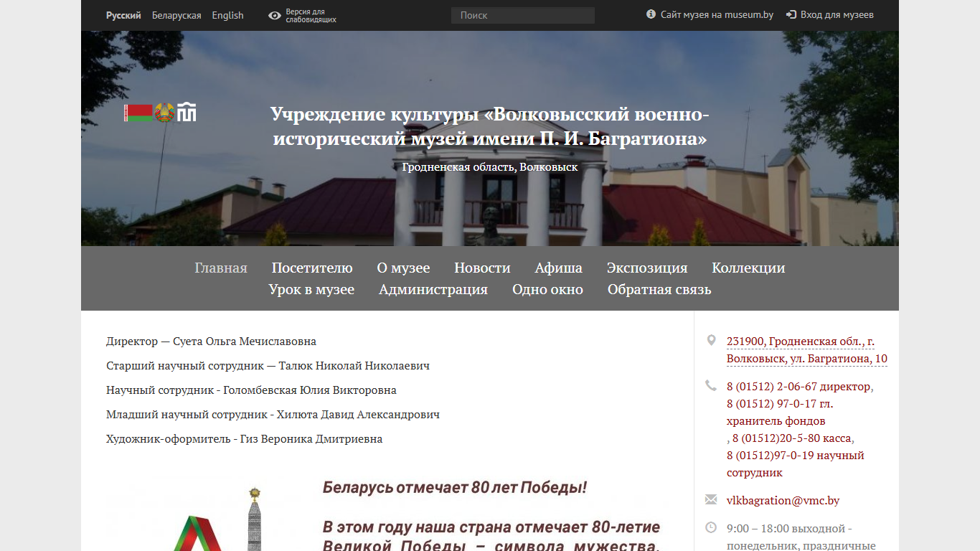Switch language to Беларуская

(176, 15)
